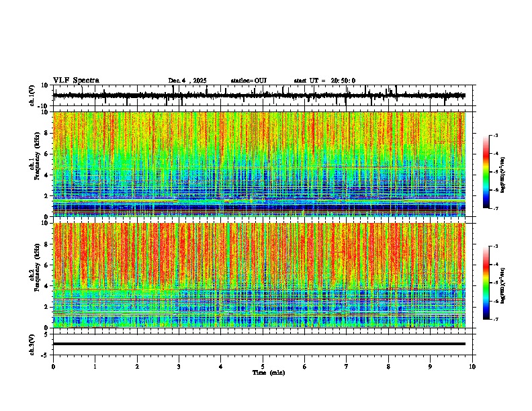The height and width of the screenshot is (411, 532).
Task: Click the "-7" tick on ch.2 colorbar
Action: (x=495, y=320)
